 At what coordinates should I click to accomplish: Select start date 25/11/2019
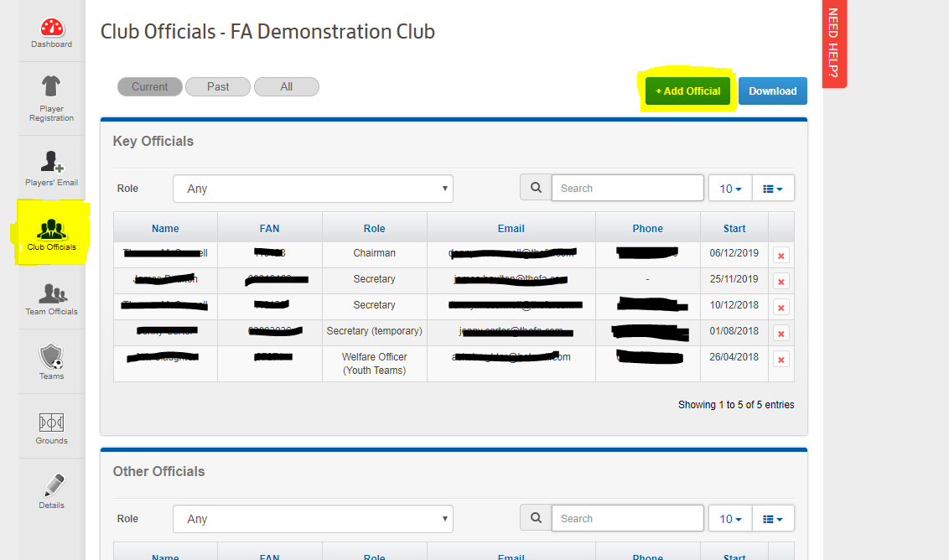tap(734, 279)
